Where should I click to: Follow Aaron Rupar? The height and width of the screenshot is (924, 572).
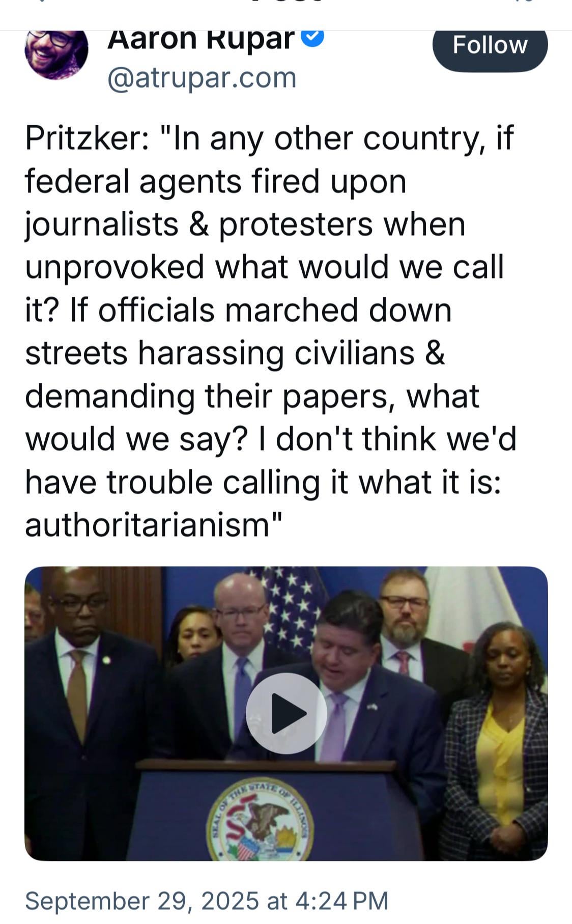[x=490, y=45]
